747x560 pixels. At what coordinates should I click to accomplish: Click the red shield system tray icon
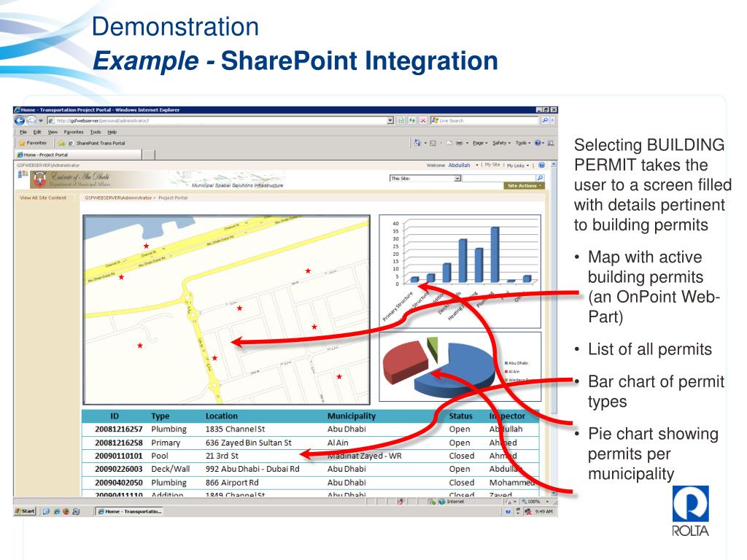pos(528,511)
